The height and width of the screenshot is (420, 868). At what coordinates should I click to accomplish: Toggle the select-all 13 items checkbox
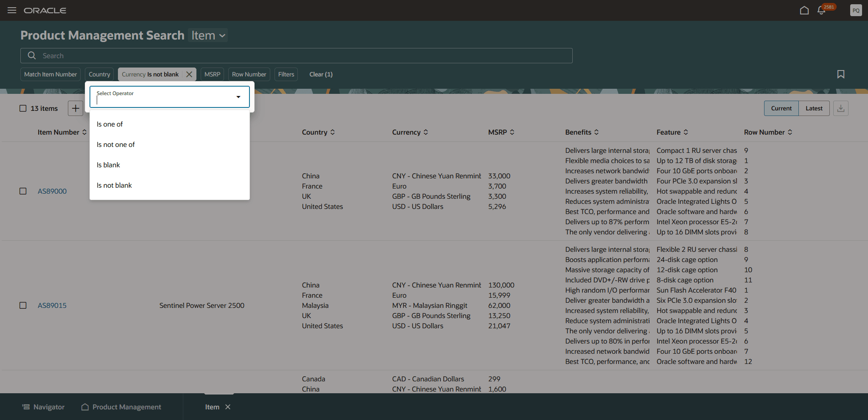[23, 108]
